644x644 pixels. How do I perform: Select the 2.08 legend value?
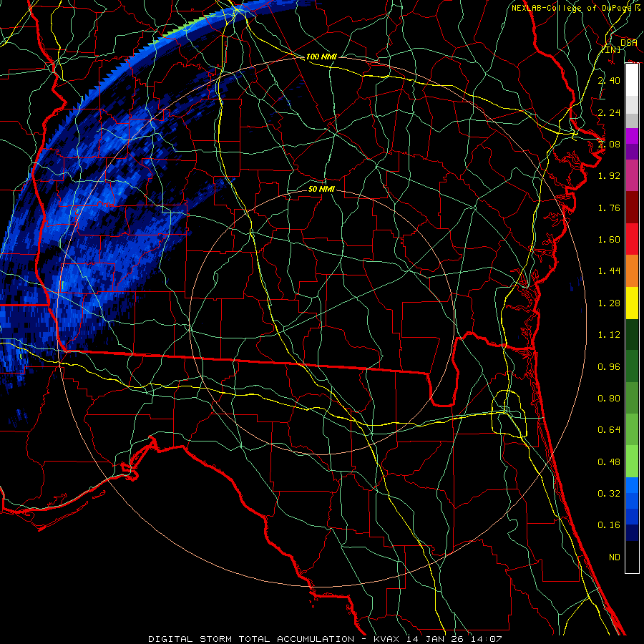(x=609, y=144)
